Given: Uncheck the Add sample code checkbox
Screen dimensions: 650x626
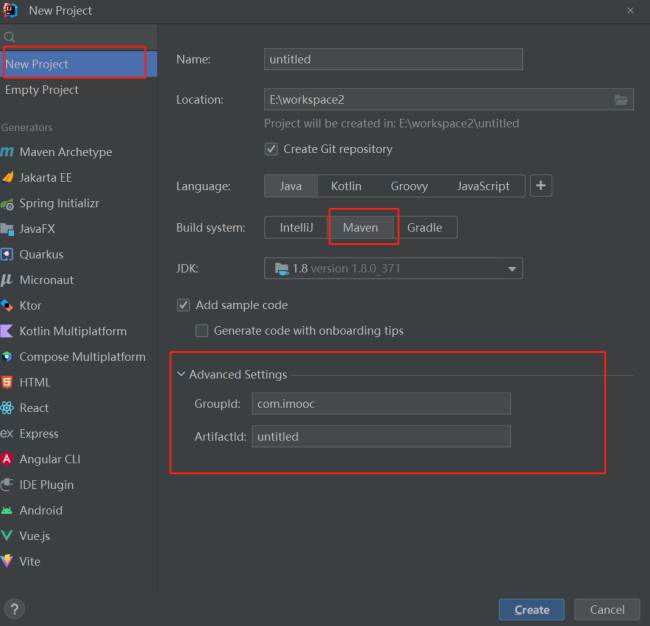Looking at the screenshot, I should (184, 305).
